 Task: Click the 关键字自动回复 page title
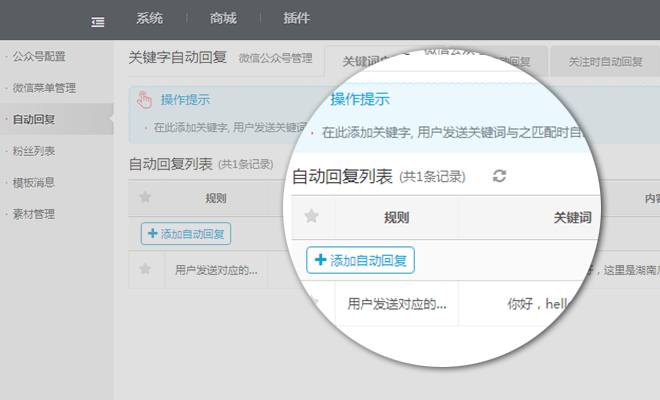pos(178,57)
